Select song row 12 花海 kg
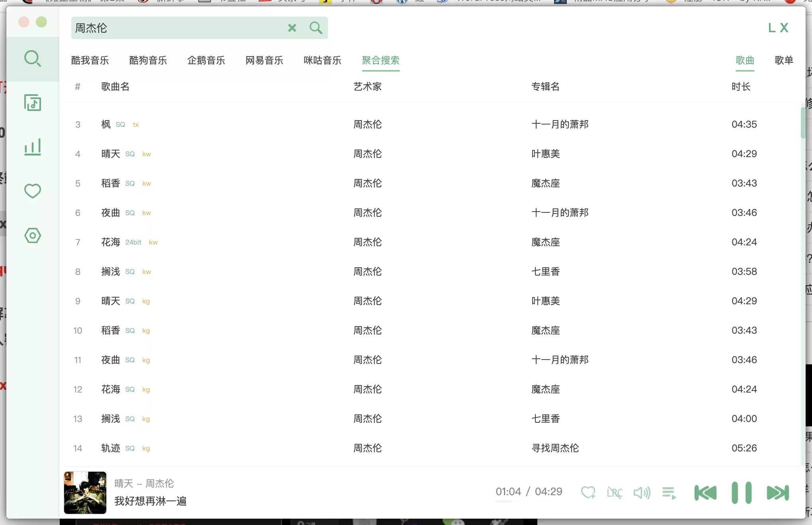 point(430,389)
